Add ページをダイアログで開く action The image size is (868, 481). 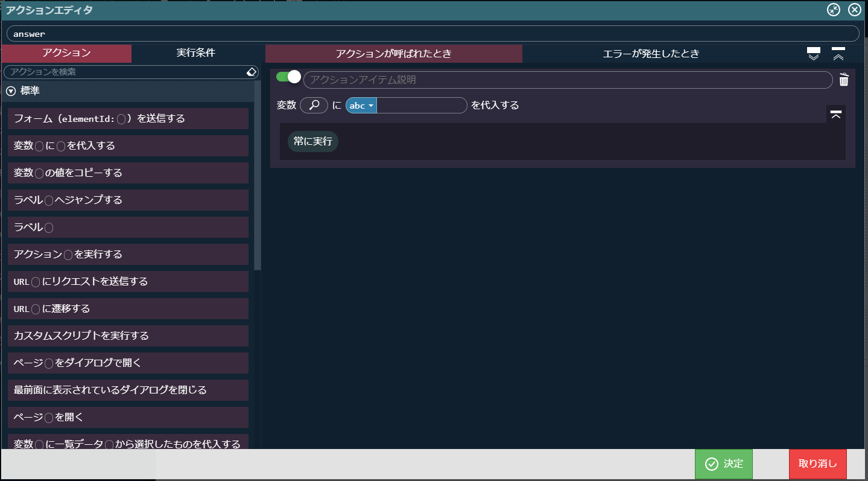128,363
